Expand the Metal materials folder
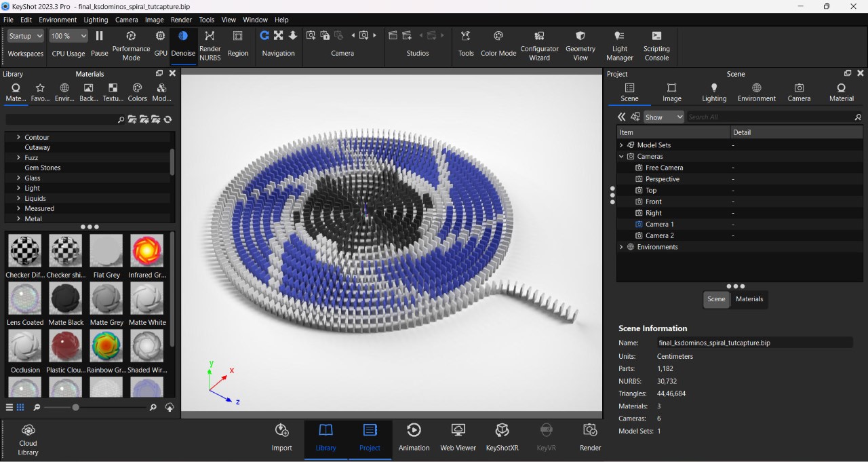 click(18, 218)
